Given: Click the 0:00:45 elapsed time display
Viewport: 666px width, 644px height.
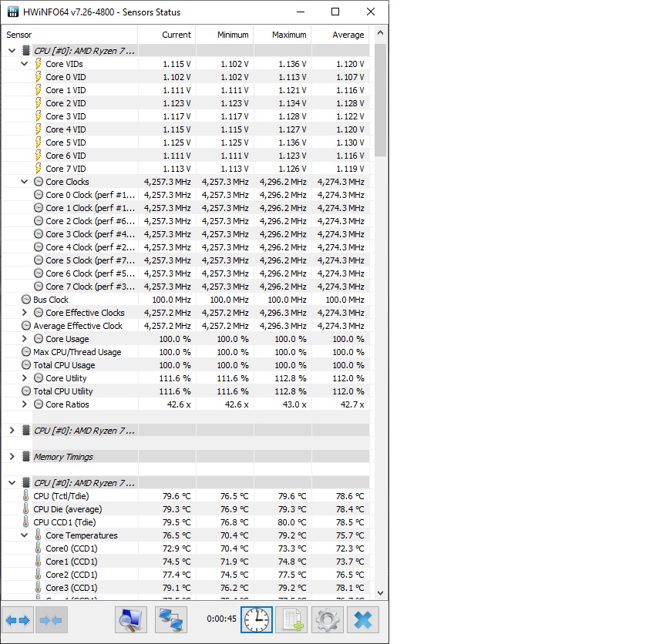Looking at the screenshot, I should point(221,619).
